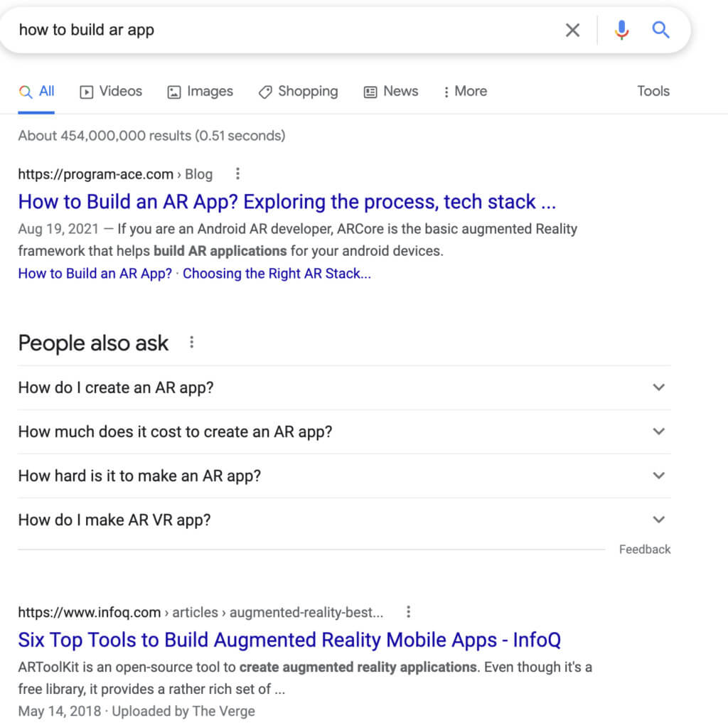Screen dimensions: 728x728
Task: Click the Shopping tag icon
Action: coord(264,92)
